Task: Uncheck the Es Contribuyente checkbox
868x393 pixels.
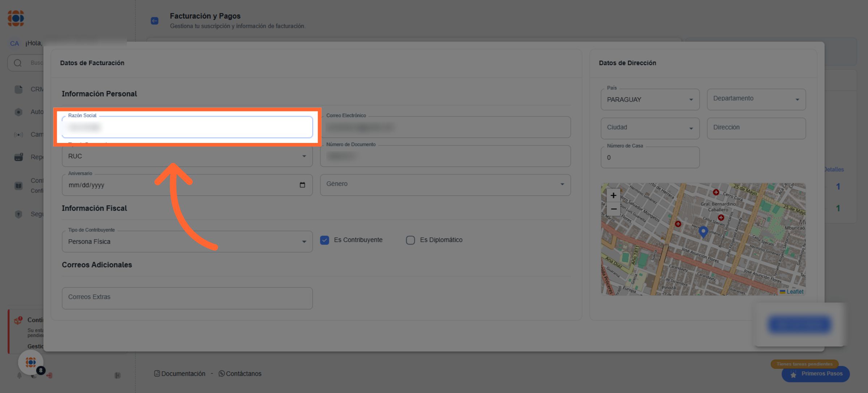Action: click(324, 240)
